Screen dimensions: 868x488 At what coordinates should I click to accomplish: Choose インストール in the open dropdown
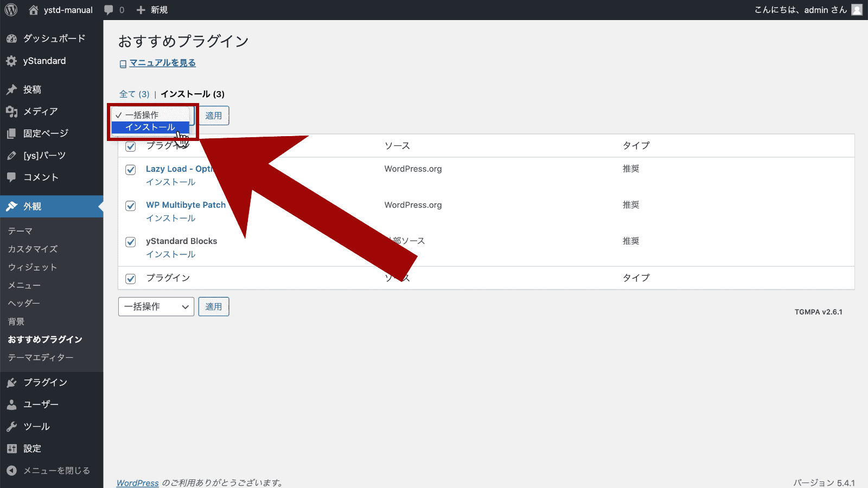pyautogui.click(x=150, y=127)
